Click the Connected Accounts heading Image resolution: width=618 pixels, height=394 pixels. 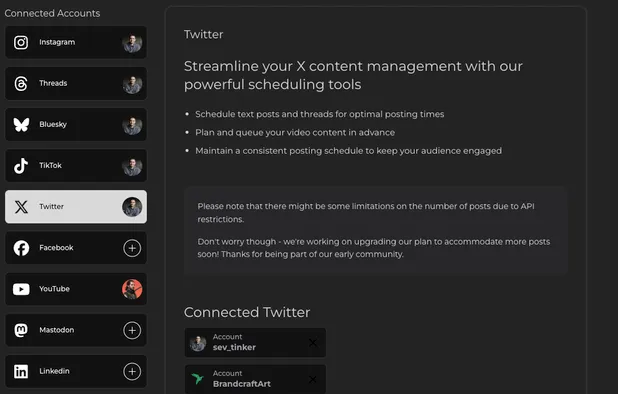[52, 13]
